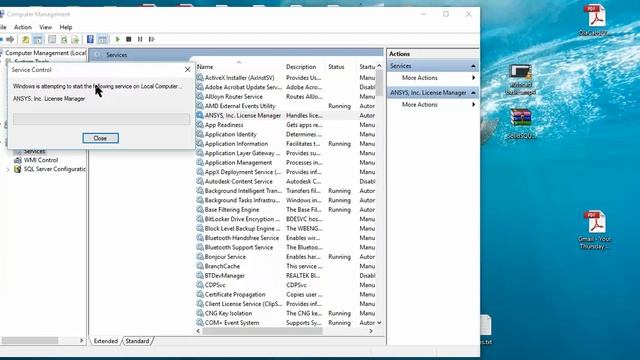Select ANSYS, Inc. License Manager service row
The height and width of the screenshot is (360, 640).
click(x=286, y=116)
